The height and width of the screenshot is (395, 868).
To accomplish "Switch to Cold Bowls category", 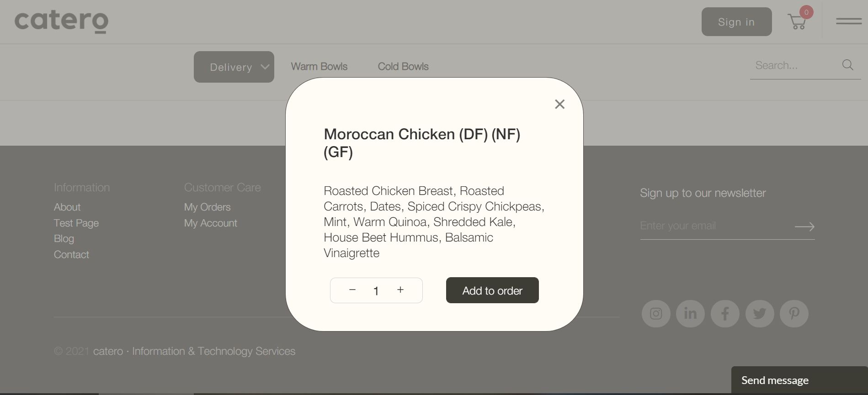I will [403, 67].
